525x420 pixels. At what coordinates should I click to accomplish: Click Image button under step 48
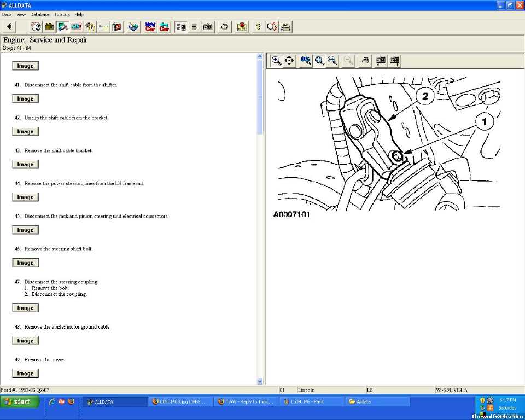coord(25,341)
